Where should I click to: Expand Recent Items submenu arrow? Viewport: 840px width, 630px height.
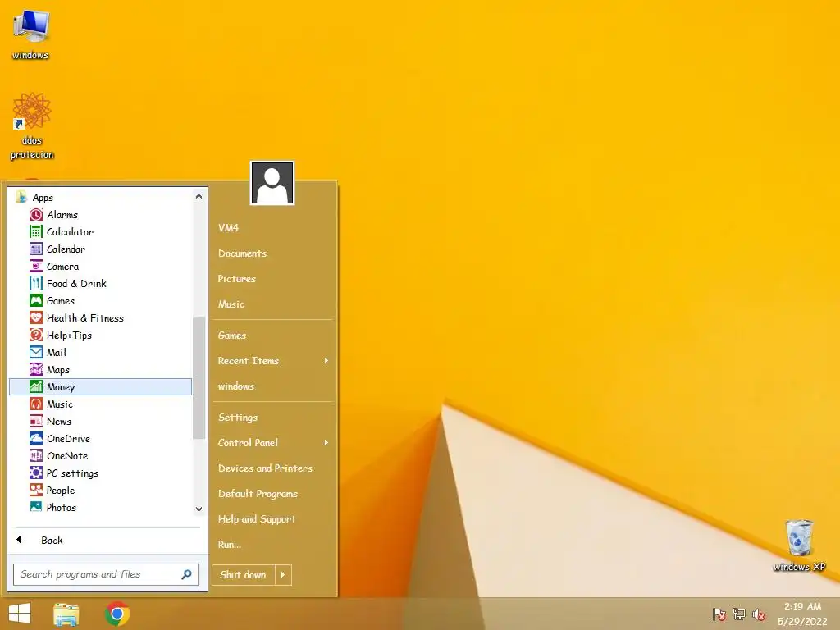(x=326, y=361)
